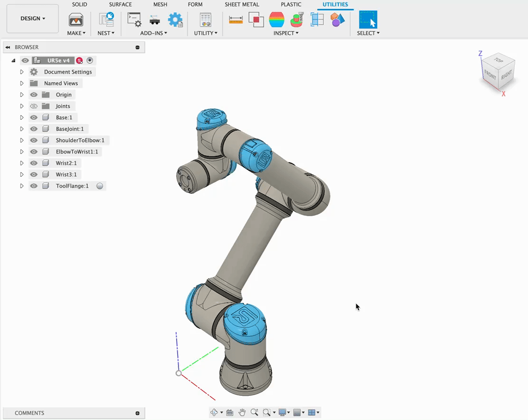Click the Draft analysis icon

[297, 19]
